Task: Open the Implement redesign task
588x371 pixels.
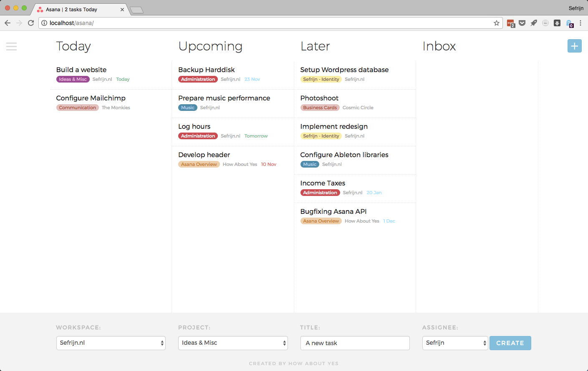Action: tap(334, 126)
